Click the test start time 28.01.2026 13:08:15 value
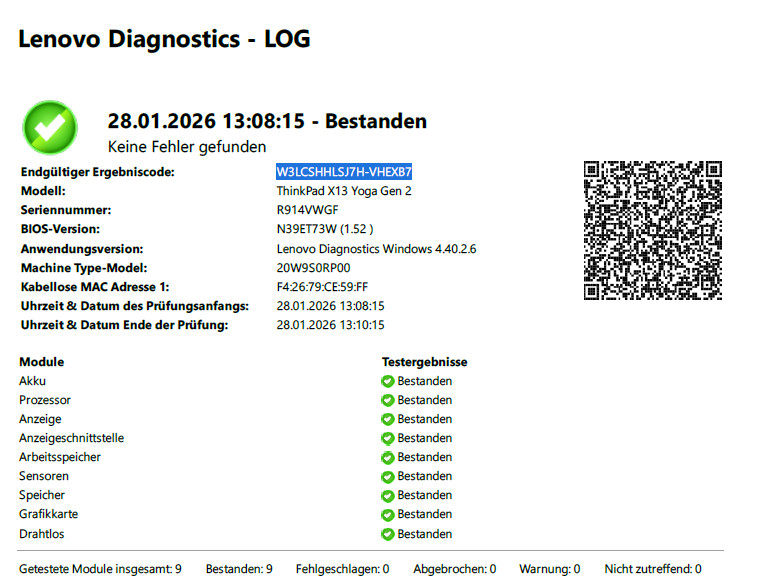 330,306
